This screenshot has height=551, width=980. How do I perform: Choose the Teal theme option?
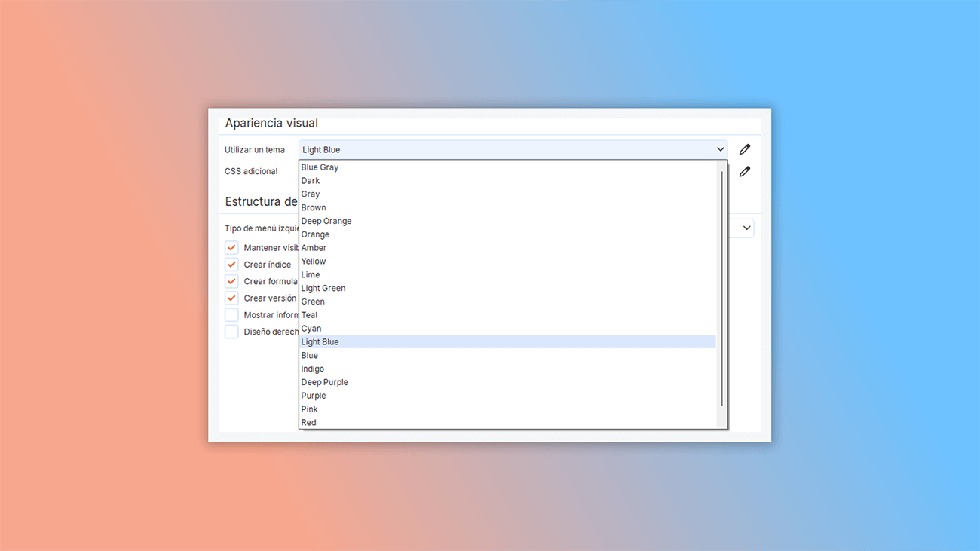coord(309,314)
